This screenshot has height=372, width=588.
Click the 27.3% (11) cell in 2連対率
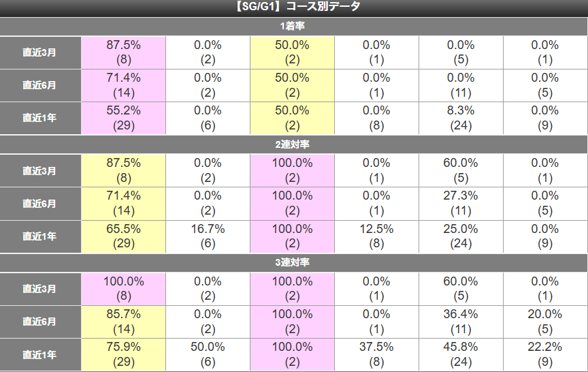pyautogui.click(x=461, y=204)
